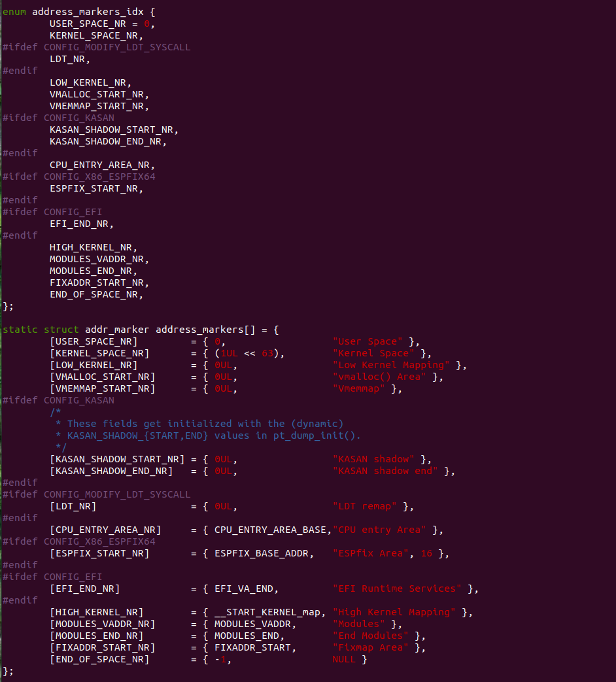The image size is (616, 682).
Task: Click the "LDT remap" string literal
Action: coord(365,506)
